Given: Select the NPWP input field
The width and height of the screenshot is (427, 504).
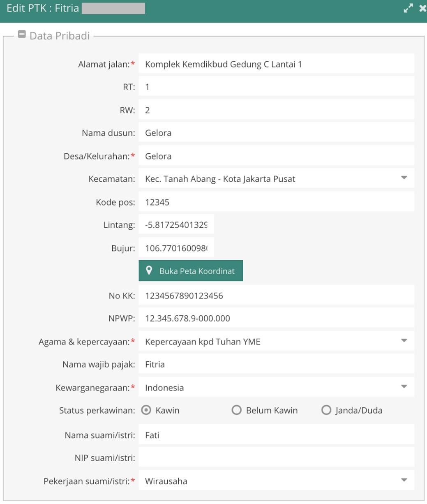Looking at the screenshot, I should [x=277, y=318].
